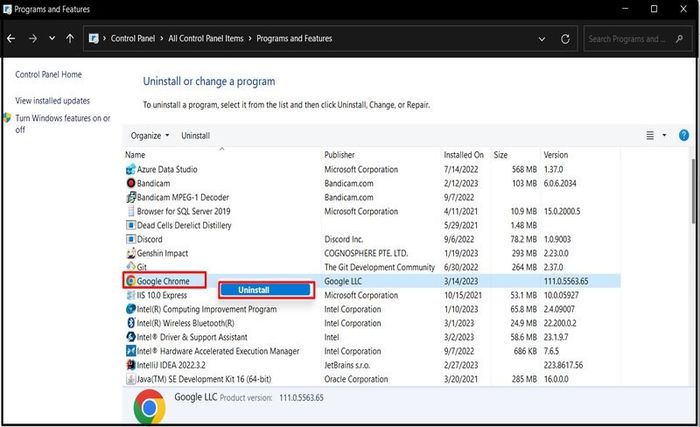Open the view options dropdown arrow
The height and width of the screenshot is (427, 700).
point(664,135)
